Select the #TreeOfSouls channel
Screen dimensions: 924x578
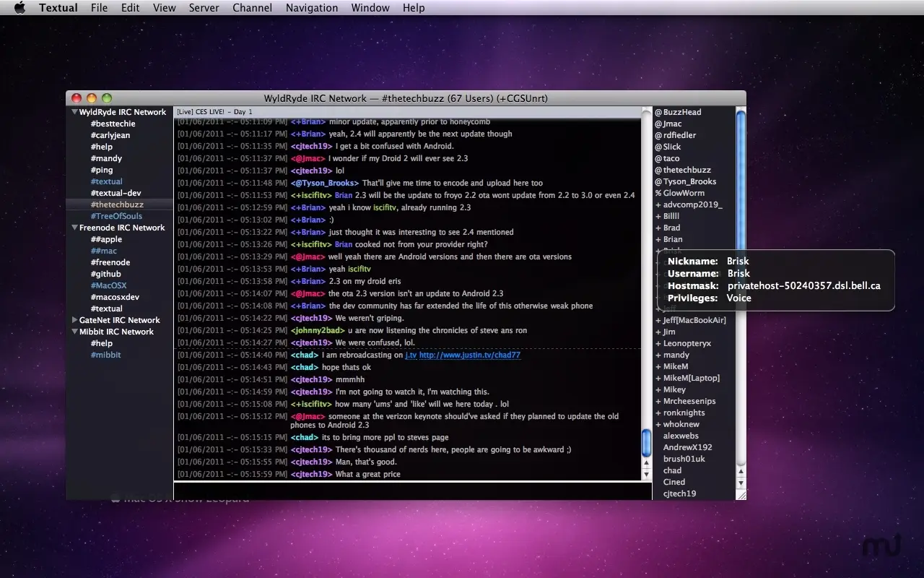116,216
